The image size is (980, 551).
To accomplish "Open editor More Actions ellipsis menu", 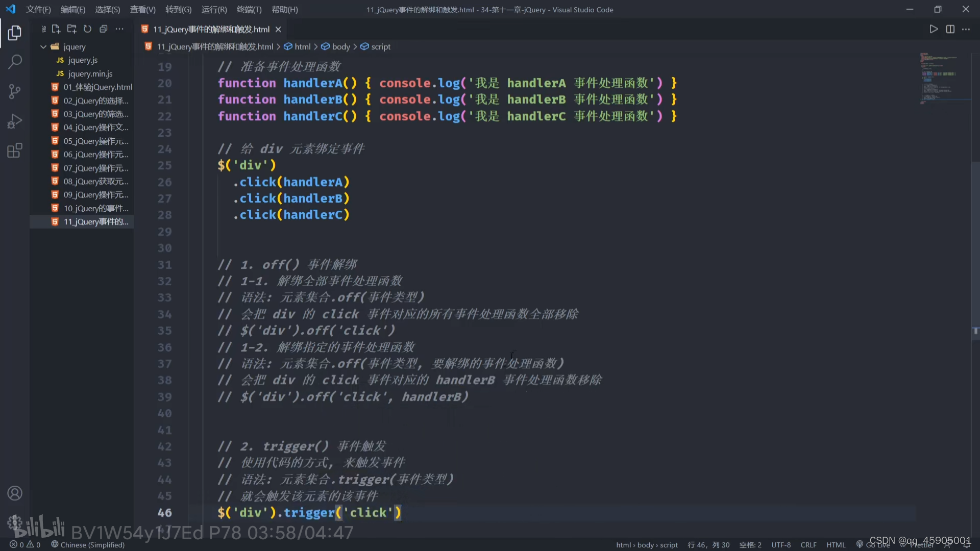I will click(966, 29).
